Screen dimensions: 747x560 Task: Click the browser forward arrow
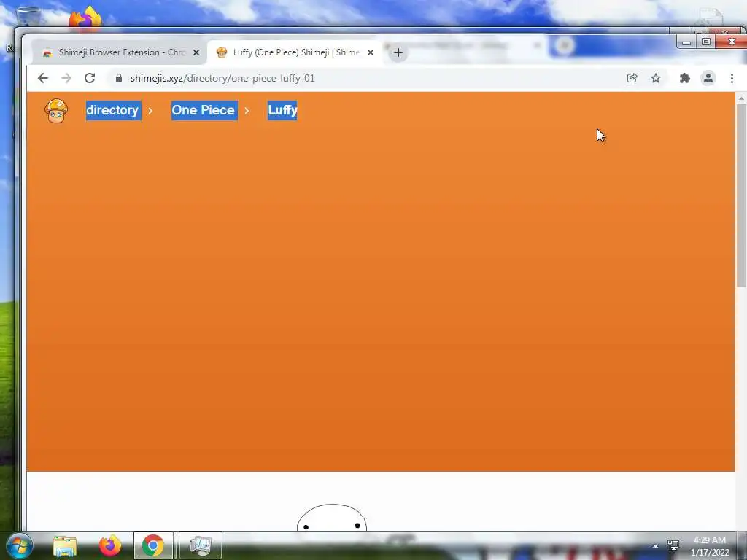coord(66,78)
